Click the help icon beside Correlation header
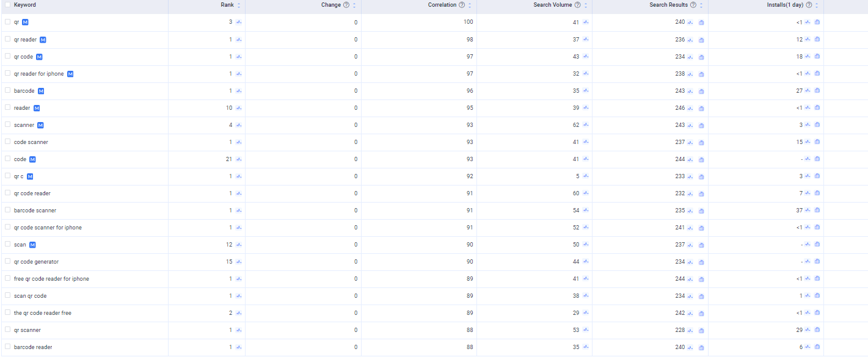This screenshot has width=868, height=357. 462,5
